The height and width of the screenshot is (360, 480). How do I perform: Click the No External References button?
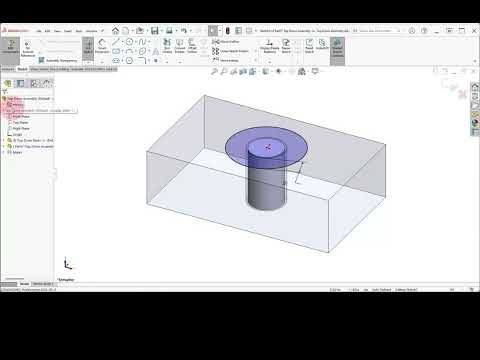click(28, 49)
